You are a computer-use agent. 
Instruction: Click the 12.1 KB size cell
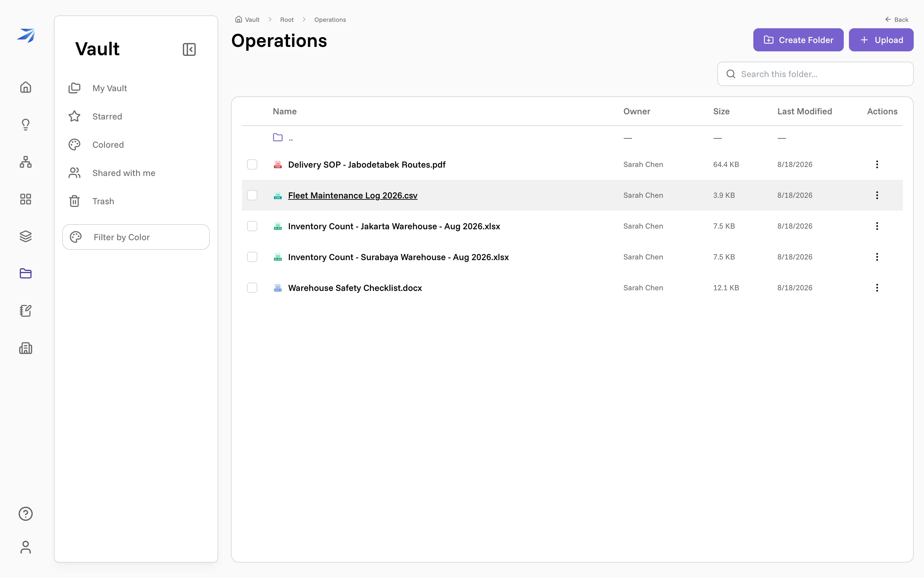tap(726, 288)
